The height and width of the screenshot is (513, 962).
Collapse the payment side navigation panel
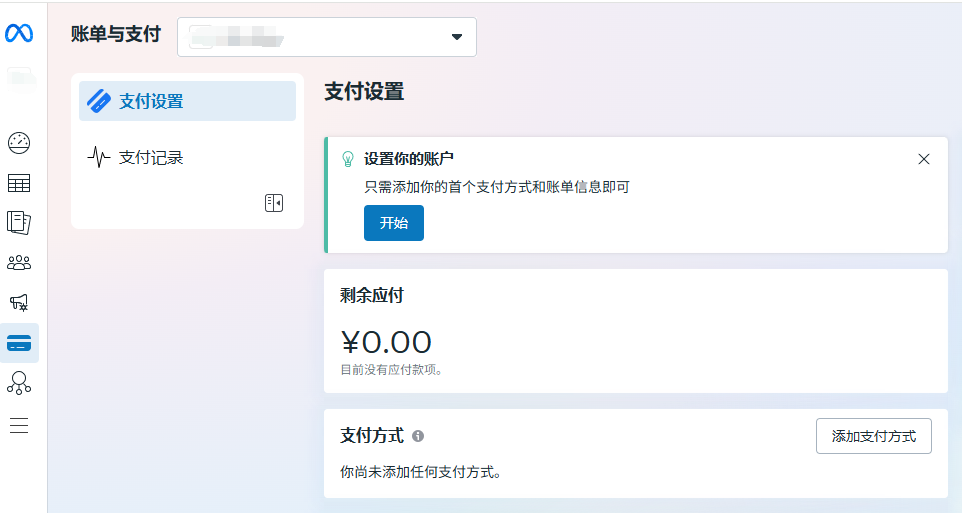(x=273, y=203)
